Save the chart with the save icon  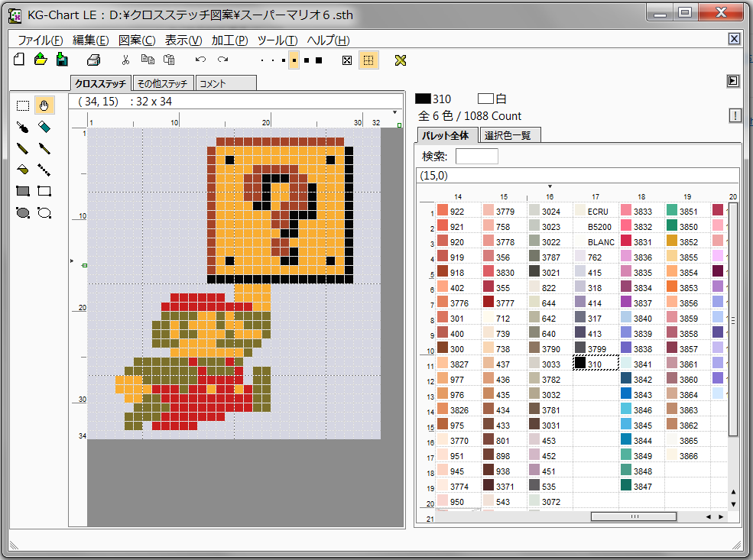point(62,60)
